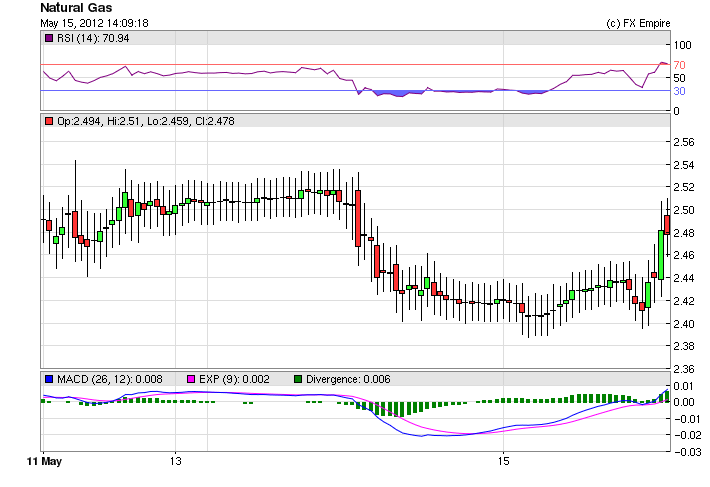Click the '2.36' price axis label
The image size is (710, 487).
coord(684,369)
